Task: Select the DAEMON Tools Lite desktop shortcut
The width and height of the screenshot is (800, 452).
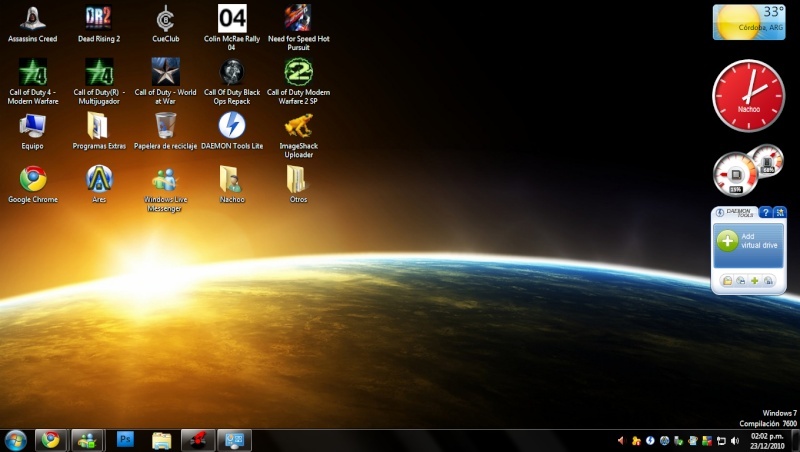Action: pyautogui.click(x=232, y=131)
